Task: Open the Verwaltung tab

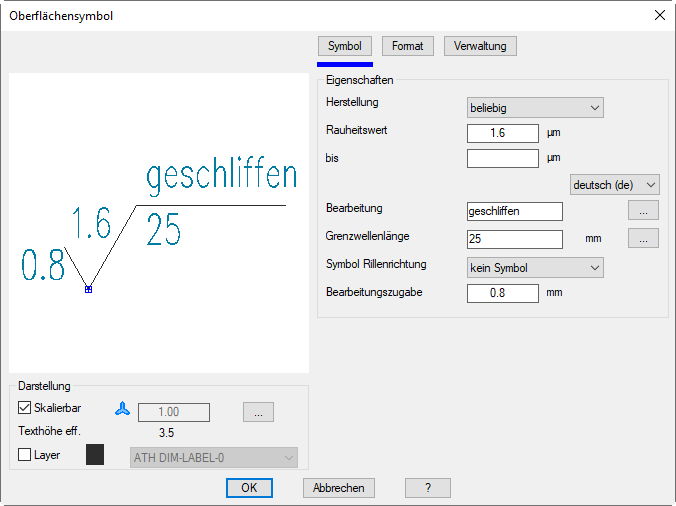Action: click(480, 46)
